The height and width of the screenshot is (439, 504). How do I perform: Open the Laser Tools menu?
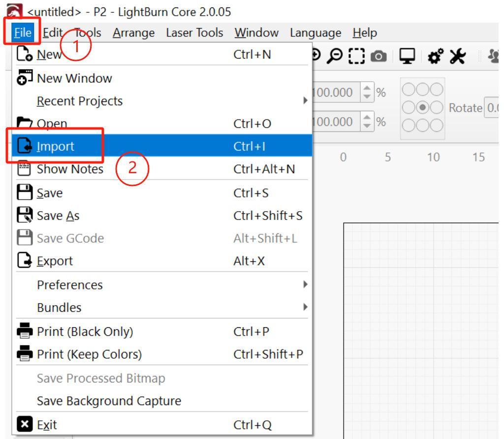tap(194, 32)
